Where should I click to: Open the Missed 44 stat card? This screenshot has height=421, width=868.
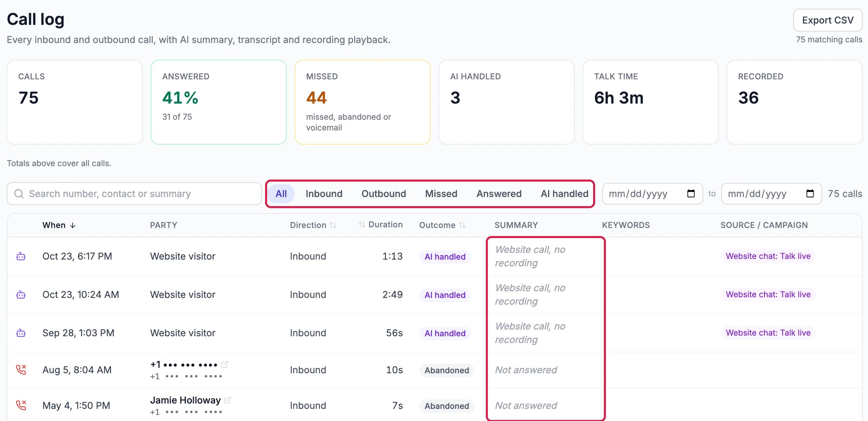pyautogui.click(x=363, y=102)
